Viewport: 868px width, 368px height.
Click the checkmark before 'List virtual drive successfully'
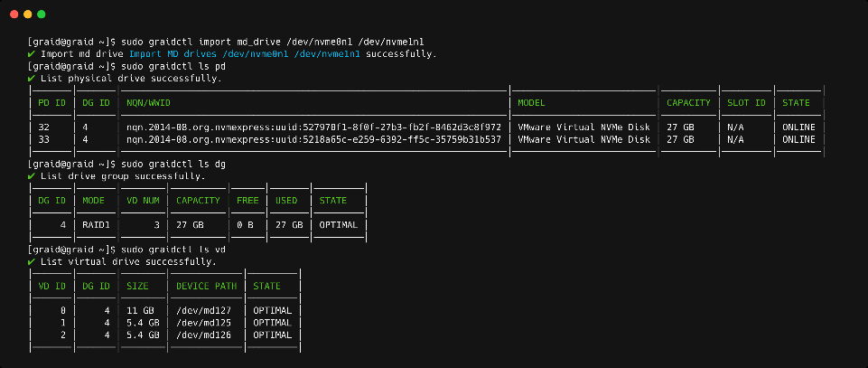pos(31,261)
